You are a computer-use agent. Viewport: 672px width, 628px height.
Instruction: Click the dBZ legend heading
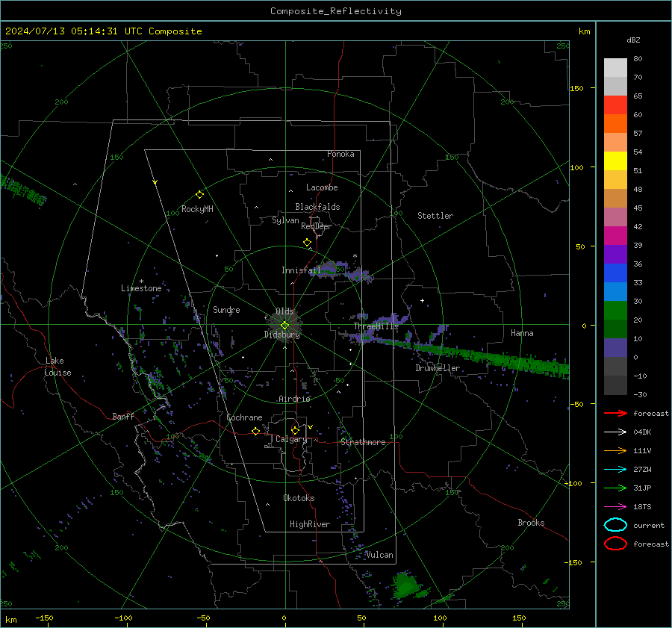(633, 40)
